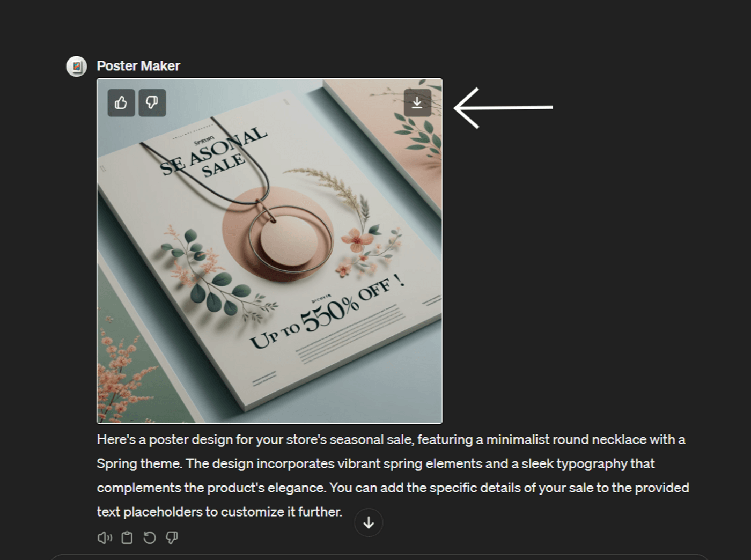The height and width of the screenshot is (560, 751).
Task: Jump to latest message with down-arrow button
Action: pyautogui.click(x=369, y=522)
